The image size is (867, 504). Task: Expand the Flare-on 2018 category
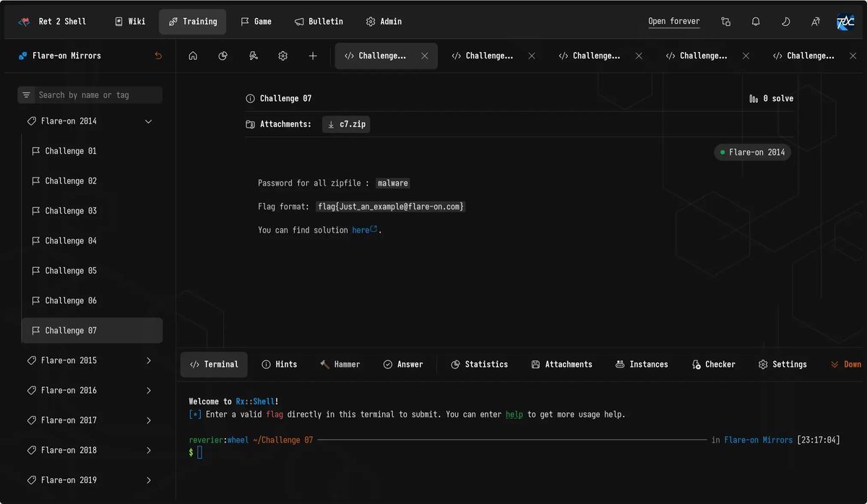click(x=90, y=451)
